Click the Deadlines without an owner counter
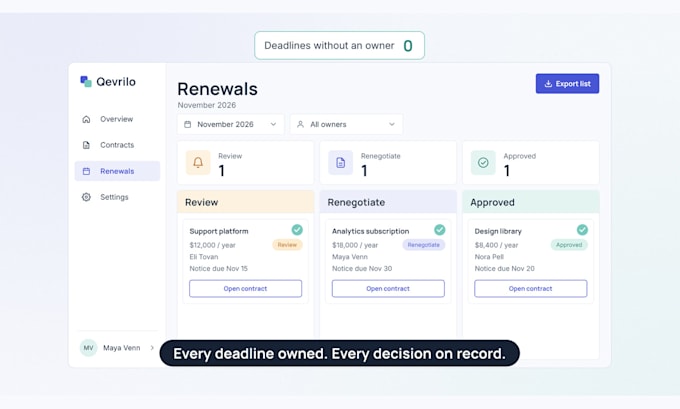Screen dimensions: 680x409 340,46
